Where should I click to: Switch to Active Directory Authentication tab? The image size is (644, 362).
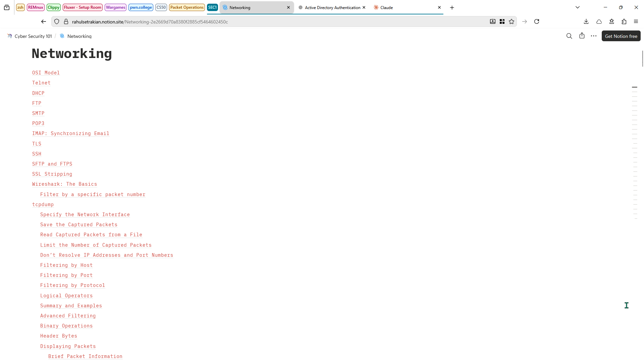(332, 7)
